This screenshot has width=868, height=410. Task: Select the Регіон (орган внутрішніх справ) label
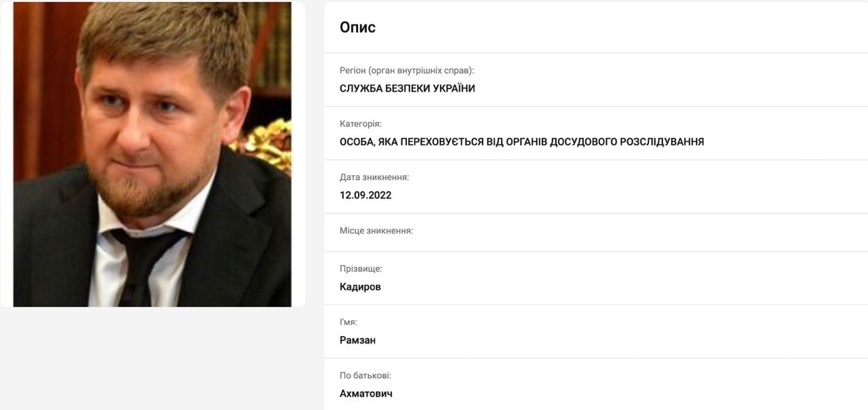pos(407,71)
